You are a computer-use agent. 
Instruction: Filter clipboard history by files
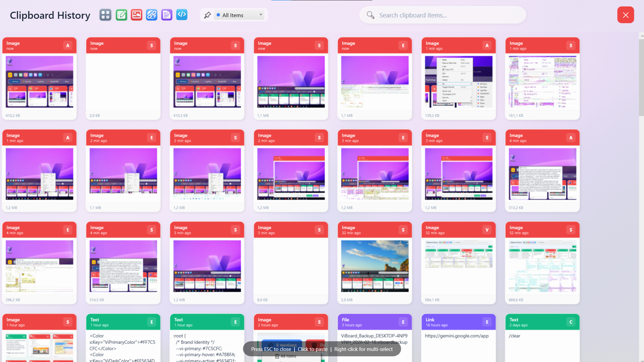[166, 15]
